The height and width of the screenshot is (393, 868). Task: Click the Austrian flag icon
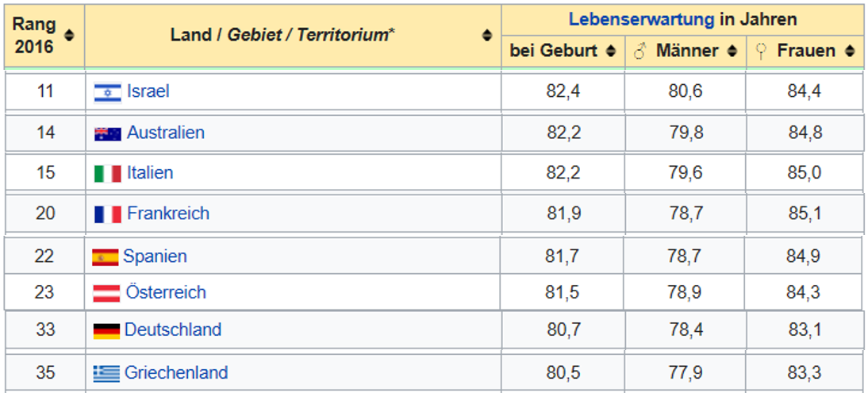pos(106,293)
